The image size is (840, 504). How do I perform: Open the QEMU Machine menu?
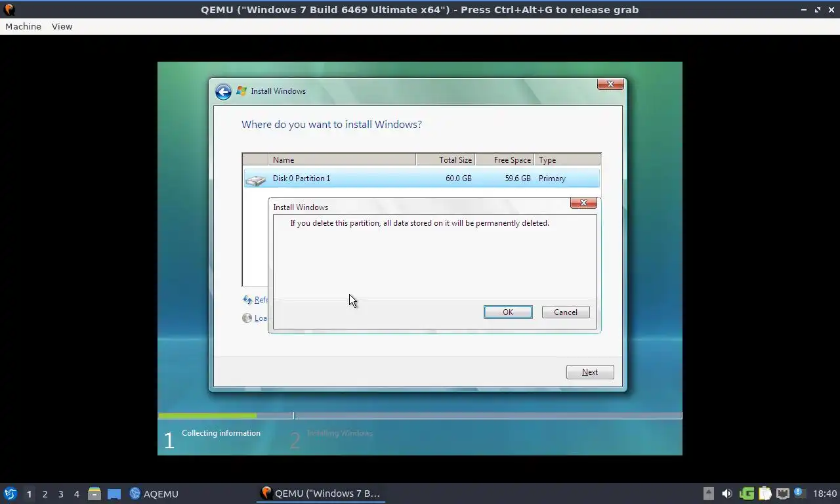[x=23, y=26]
